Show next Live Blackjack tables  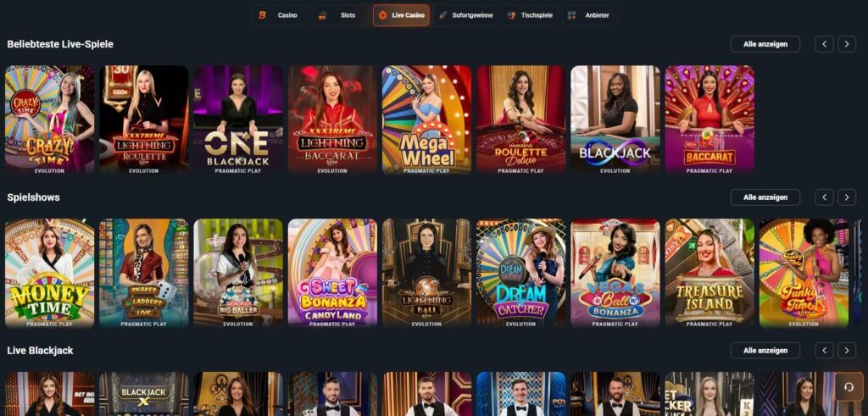(x=847, y=350)
